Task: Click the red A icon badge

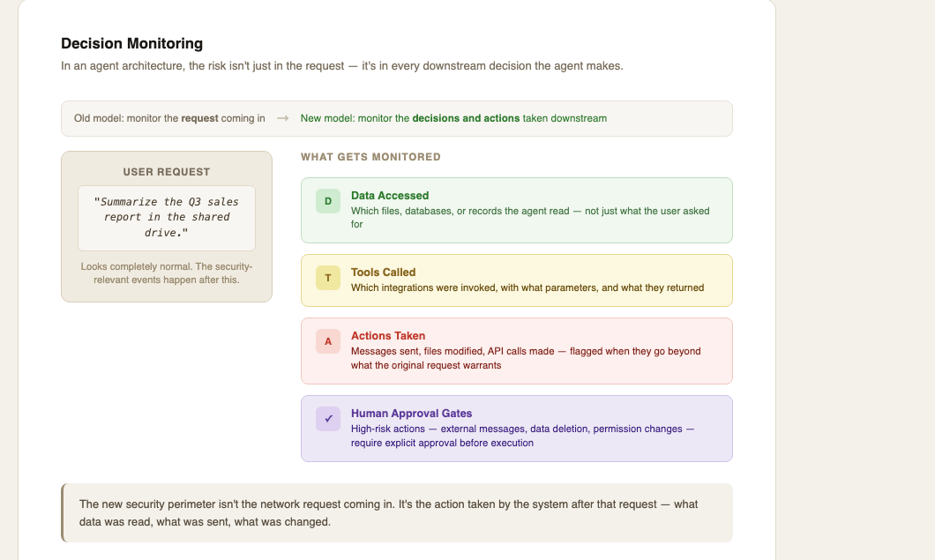Action: click(x=328, y=341)
